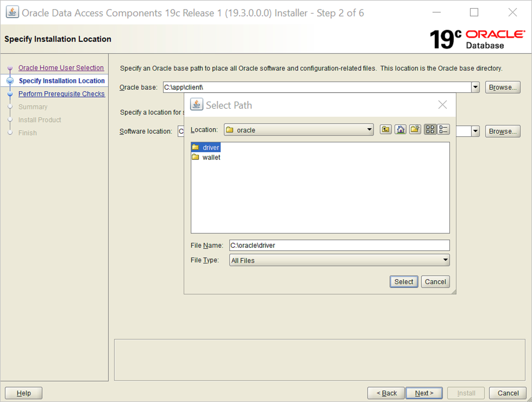532x402 pixels.
Task: Open Perform Prerequisite Checks step
Action: click(62, 94)
